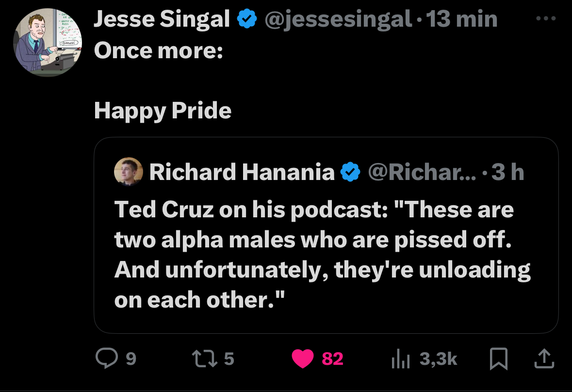This screenshot has width=572, height=392.
Task: Bookmark this tweet
Action: pos(498,359)
